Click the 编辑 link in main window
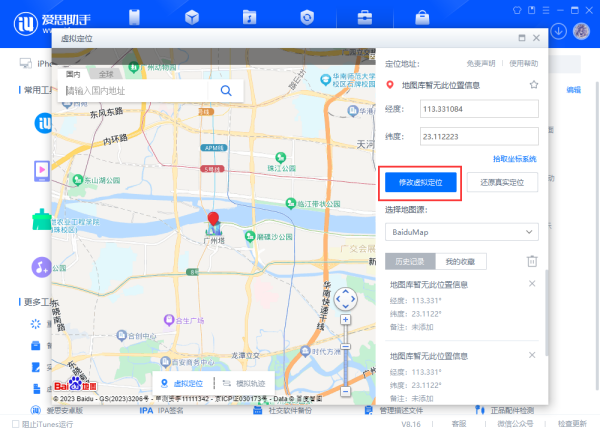This screenshot has width=600, height=433. pyautogui.click(x=574, y=90)
